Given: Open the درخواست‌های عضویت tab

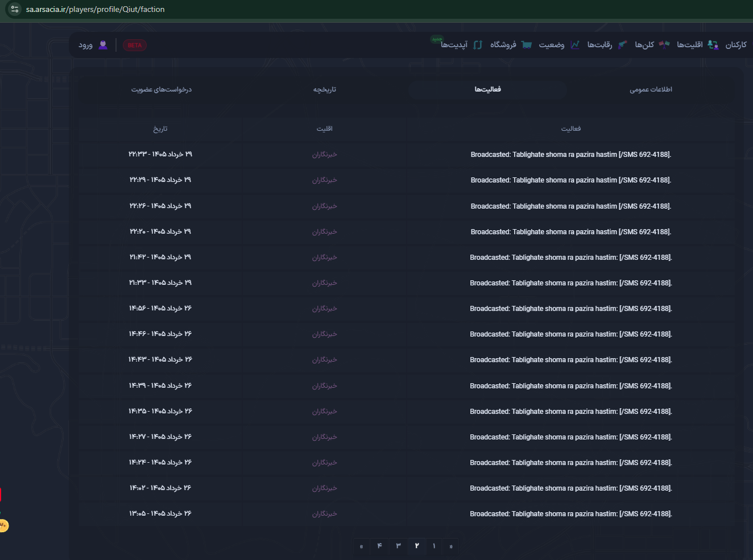Looking at the screenshot, I should click(x=162, y=89).
